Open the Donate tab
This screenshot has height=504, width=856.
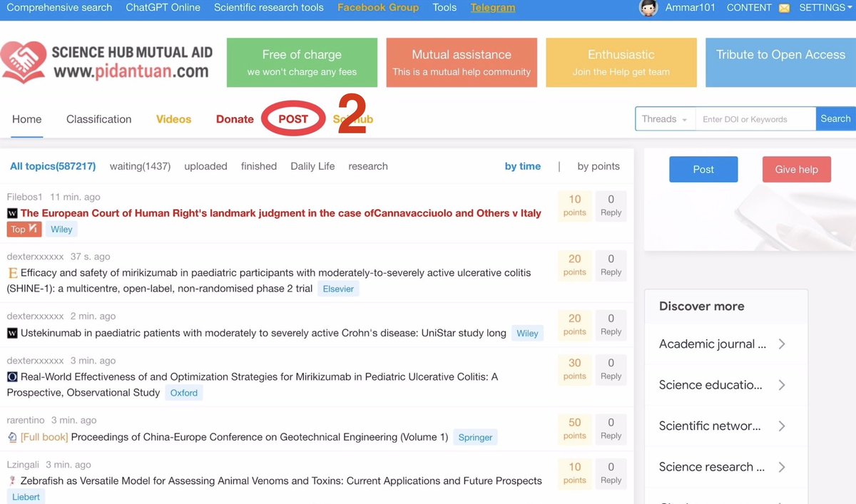235,119
